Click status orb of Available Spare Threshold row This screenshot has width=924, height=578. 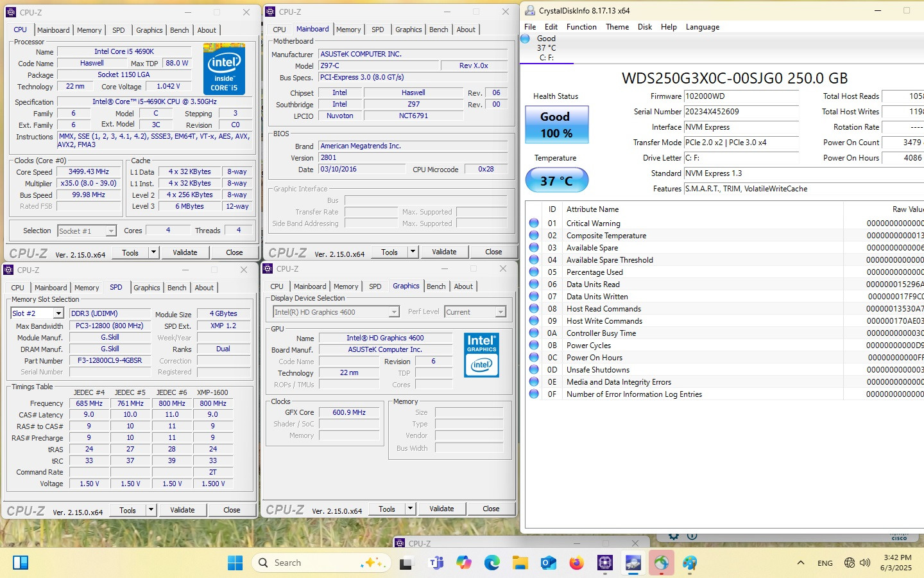[x=534, y=259]
